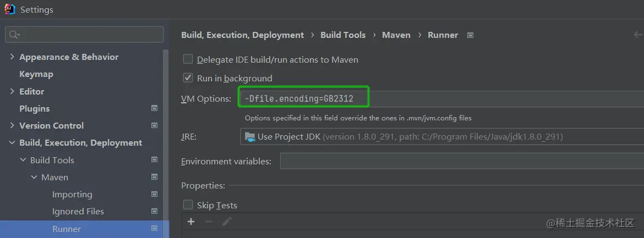
Task: Click the edit property pencil icon
Action: pos(226,222)
